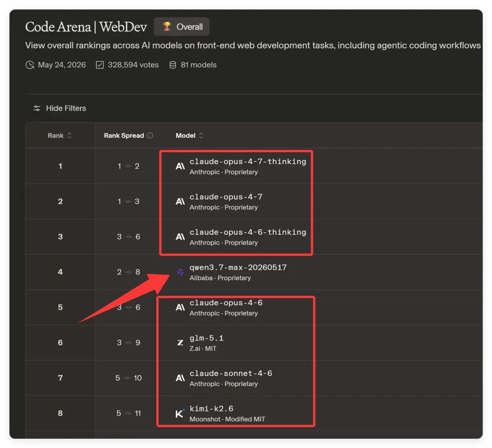Click the Anthropic logo beside claude-opus-4-6

pyautogui.click(x=180, y=307)
